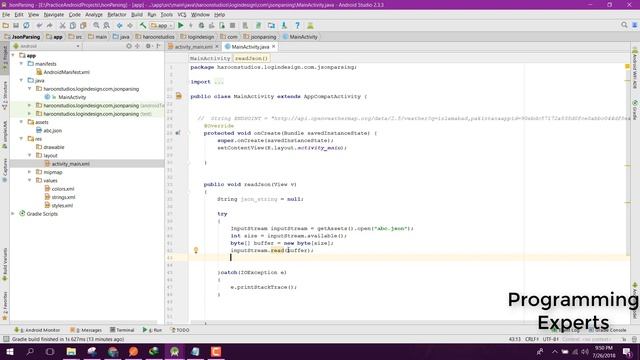Collapse the manifests folder

click(x=21, y=64)
